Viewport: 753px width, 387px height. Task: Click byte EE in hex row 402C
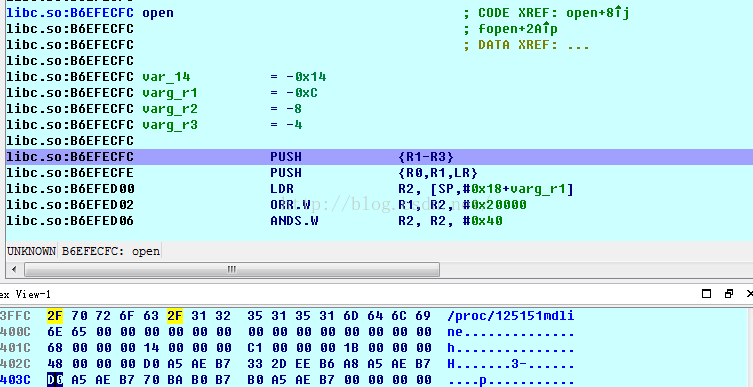coord(303,363)
